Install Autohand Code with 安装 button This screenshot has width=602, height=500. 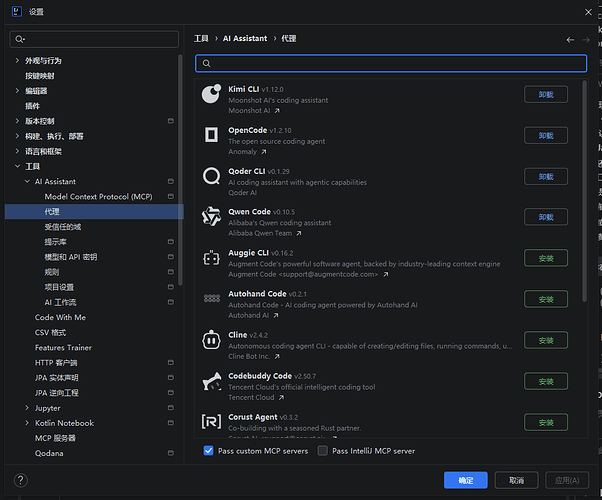point(546,299)
